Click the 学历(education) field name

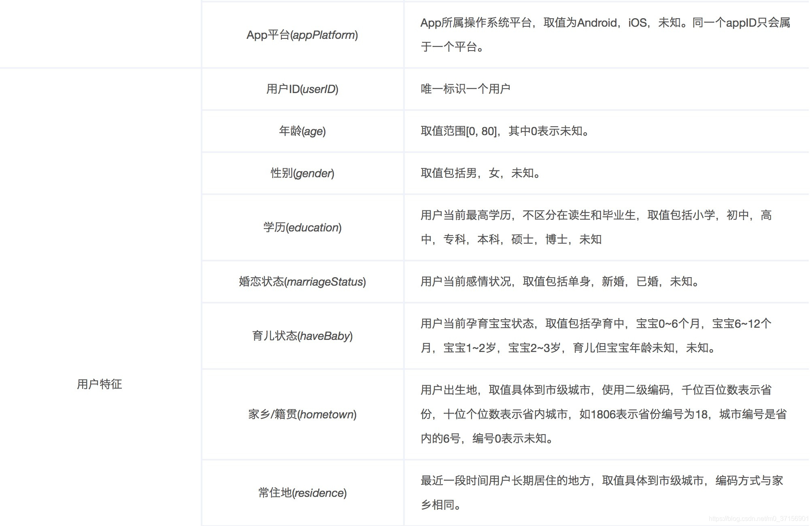302,227
